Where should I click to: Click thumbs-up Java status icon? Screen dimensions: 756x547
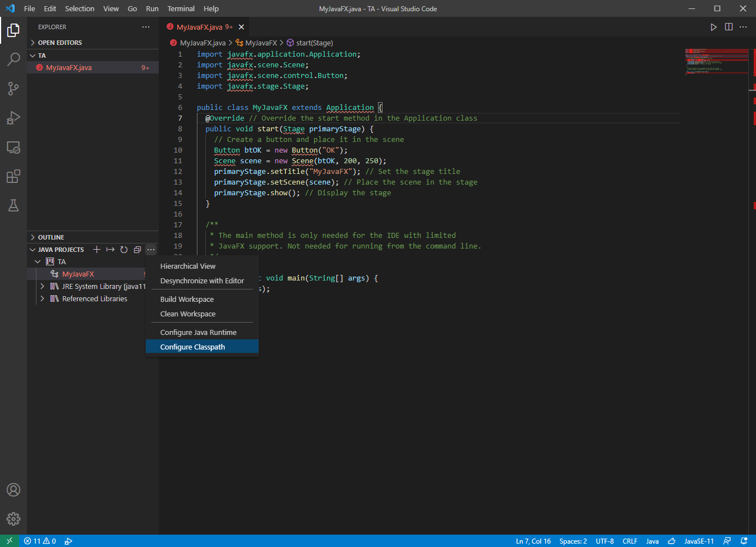coord(671,541)
